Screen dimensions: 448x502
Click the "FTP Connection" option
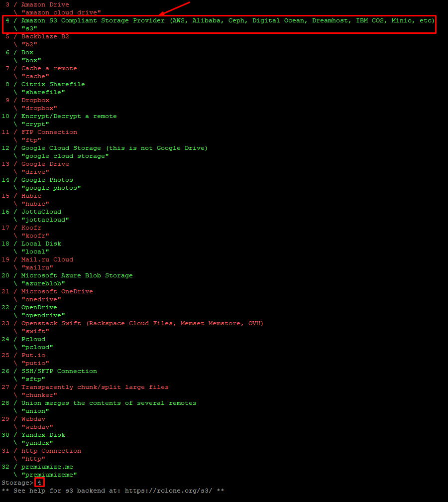tap(49, 132)
